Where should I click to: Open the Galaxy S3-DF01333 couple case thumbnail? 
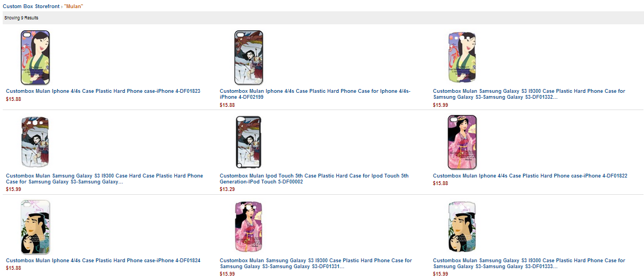coord(462,227)
